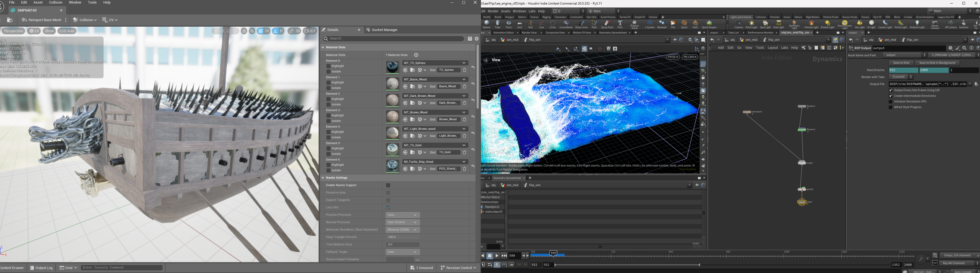This screenshot has height=273, width=980.
Task: Browse to MT_Basie_Wood in Content Browser
Action: 413,87
